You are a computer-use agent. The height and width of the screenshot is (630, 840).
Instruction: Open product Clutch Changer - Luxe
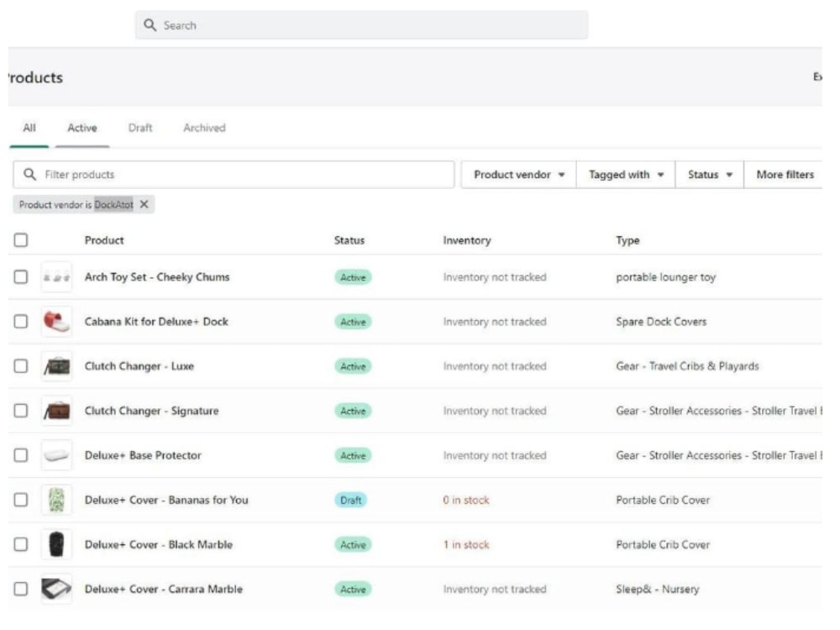[139, 366]
